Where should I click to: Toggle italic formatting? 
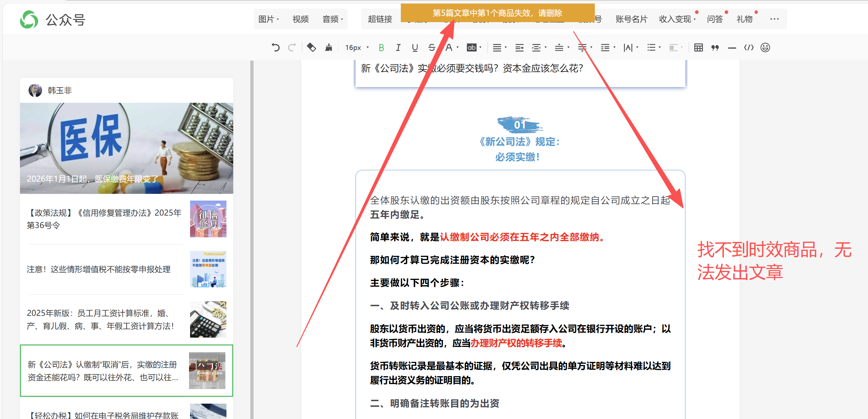tap(398, 47)
